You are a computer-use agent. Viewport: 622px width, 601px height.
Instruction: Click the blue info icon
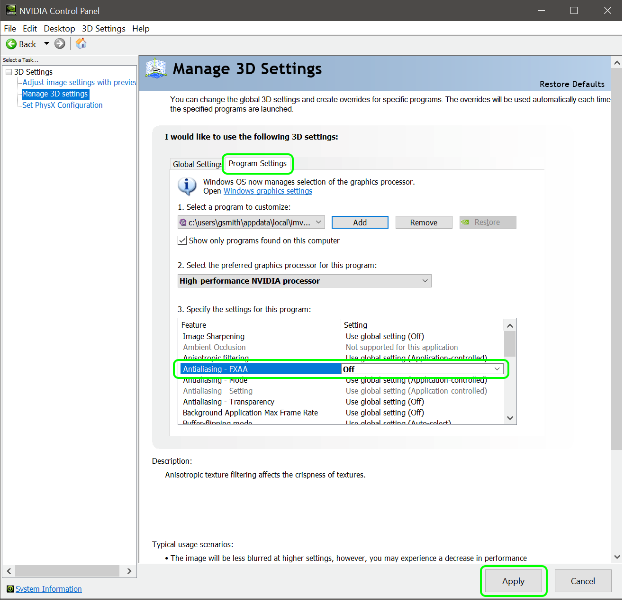(187, 186)
